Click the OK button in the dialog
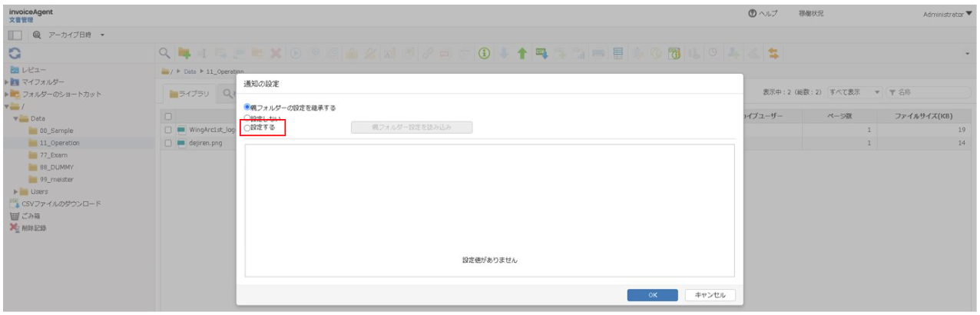980x315 pixels. [652, 295]
